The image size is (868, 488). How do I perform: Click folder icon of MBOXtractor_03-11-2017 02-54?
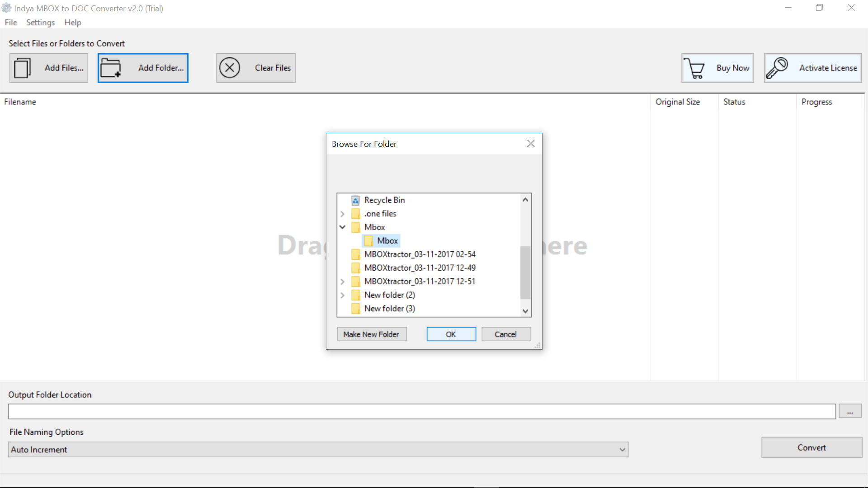click(x=356, y=254)
